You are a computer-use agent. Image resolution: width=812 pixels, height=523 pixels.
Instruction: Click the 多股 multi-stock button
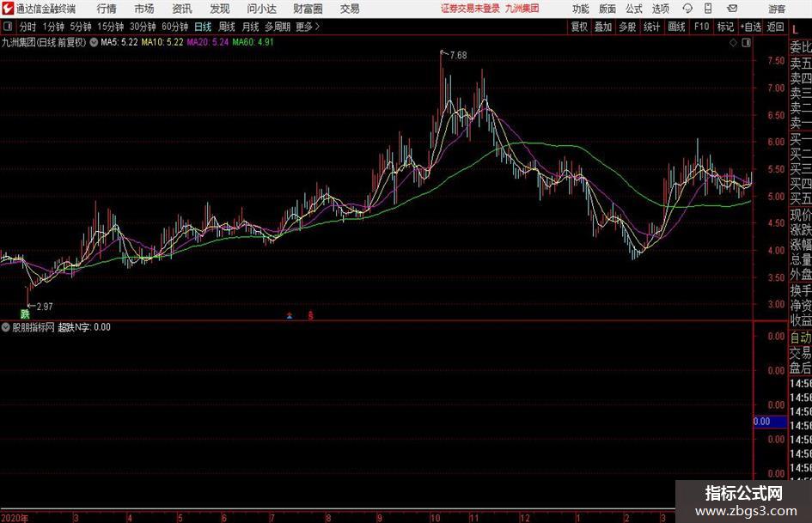point(627,27)
